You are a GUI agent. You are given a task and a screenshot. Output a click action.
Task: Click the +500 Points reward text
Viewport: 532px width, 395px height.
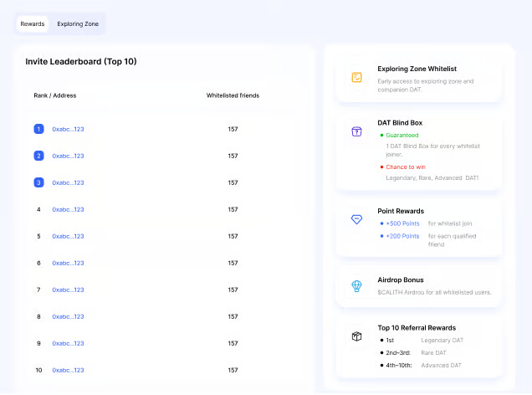click(402, 223)
